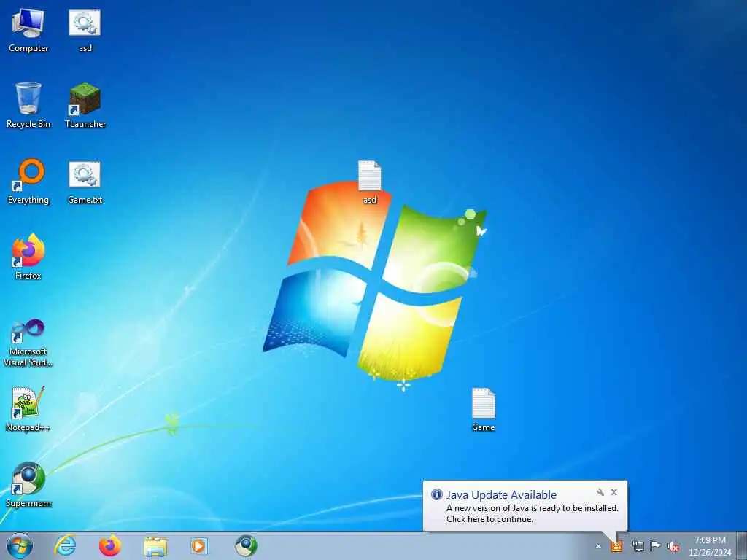Viewport: 747px width, 560px height.
Task: Open the balloon's wrench options icon
Action: click(600, 492)
